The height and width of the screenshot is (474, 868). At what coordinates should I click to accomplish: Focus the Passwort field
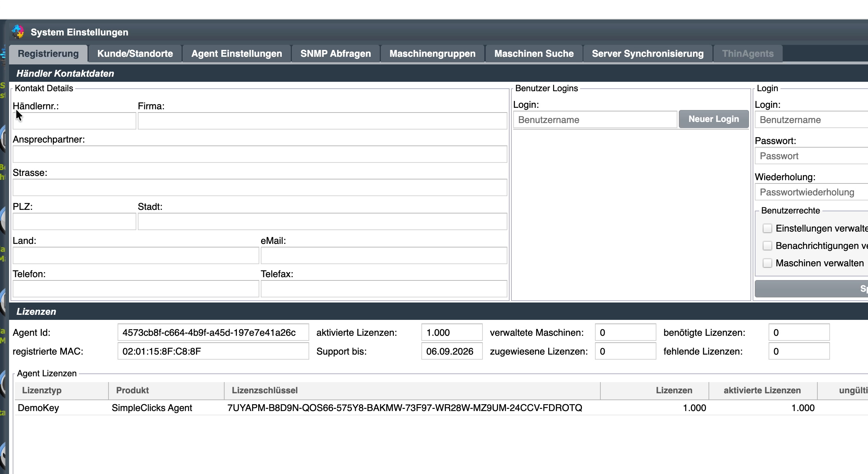point(812,156)
